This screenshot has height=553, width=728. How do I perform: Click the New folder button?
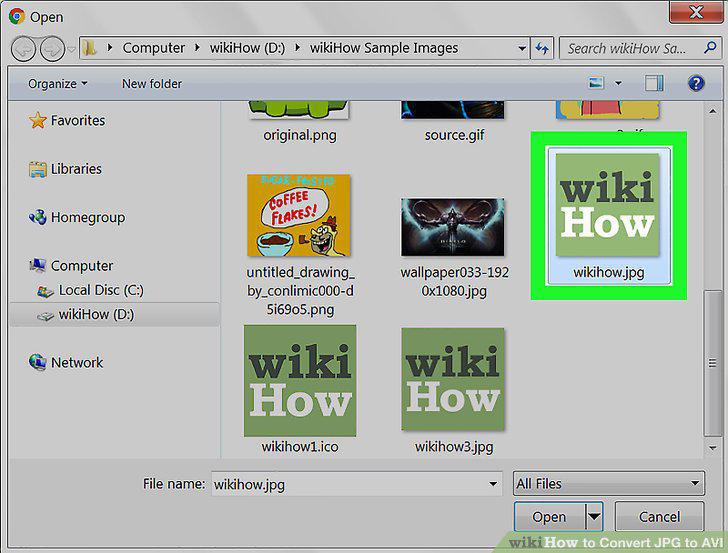(x=152, y=84)
